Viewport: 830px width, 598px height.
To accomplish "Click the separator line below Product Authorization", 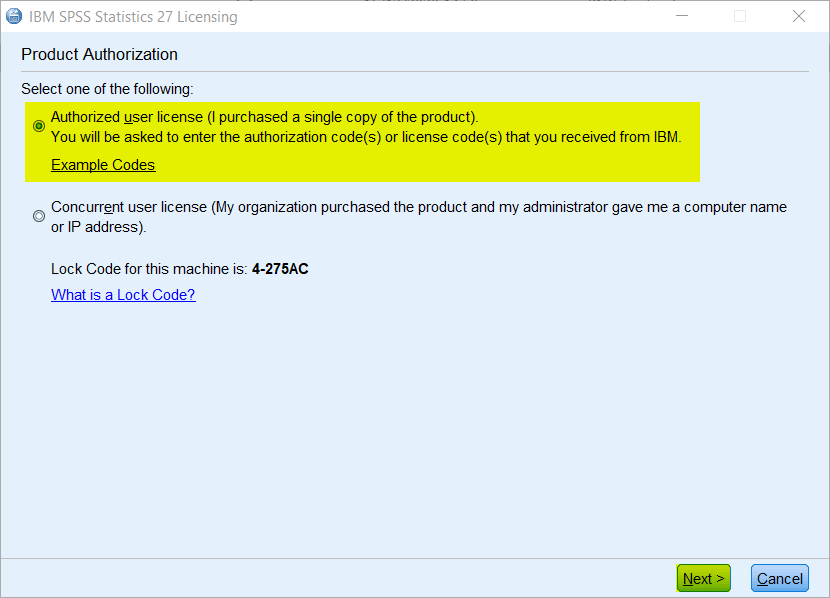I will pos(415,71).
